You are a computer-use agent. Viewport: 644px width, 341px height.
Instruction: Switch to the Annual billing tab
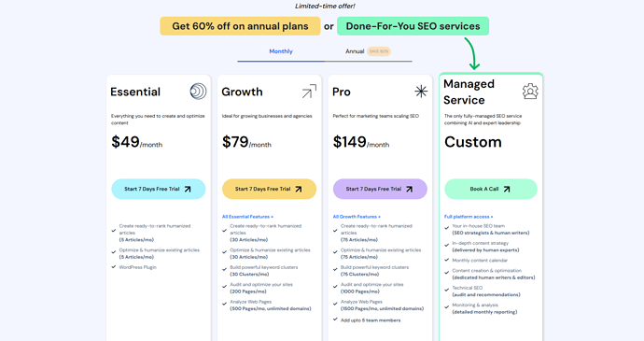(x=355, y=51)
